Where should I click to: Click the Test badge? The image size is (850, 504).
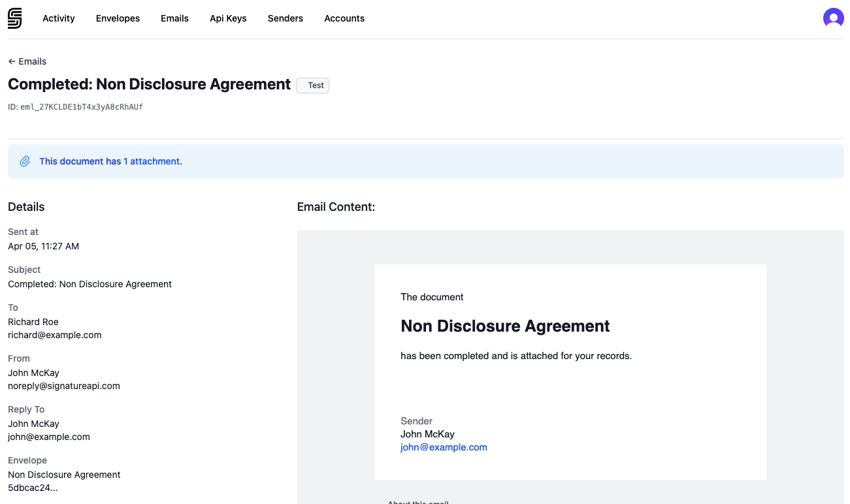(312, 85)
